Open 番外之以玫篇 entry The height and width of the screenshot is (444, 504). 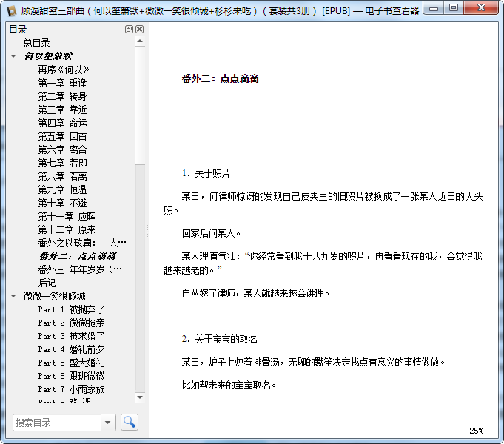[x=82, y=243]
